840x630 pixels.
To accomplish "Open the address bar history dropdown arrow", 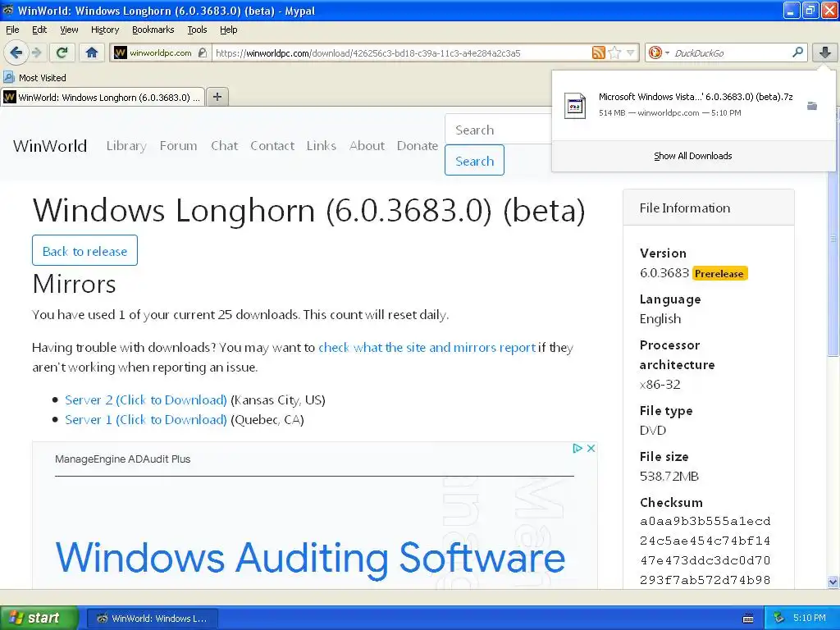I will (631, 52).
